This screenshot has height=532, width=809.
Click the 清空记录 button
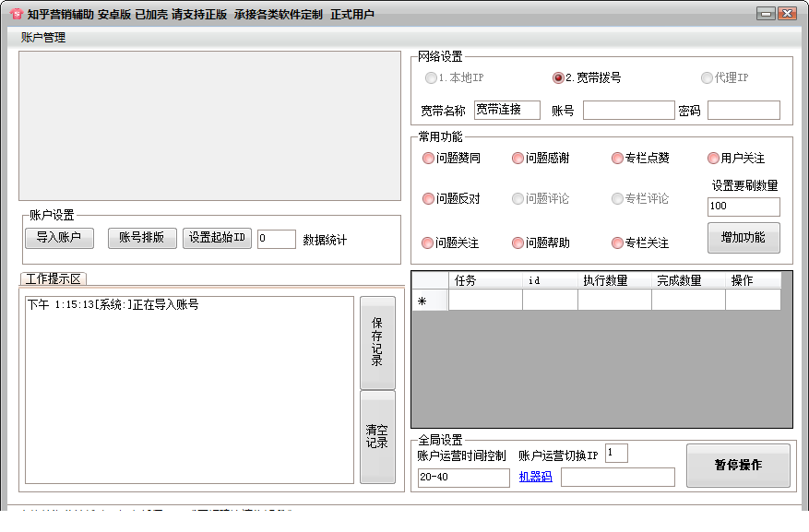377,437
